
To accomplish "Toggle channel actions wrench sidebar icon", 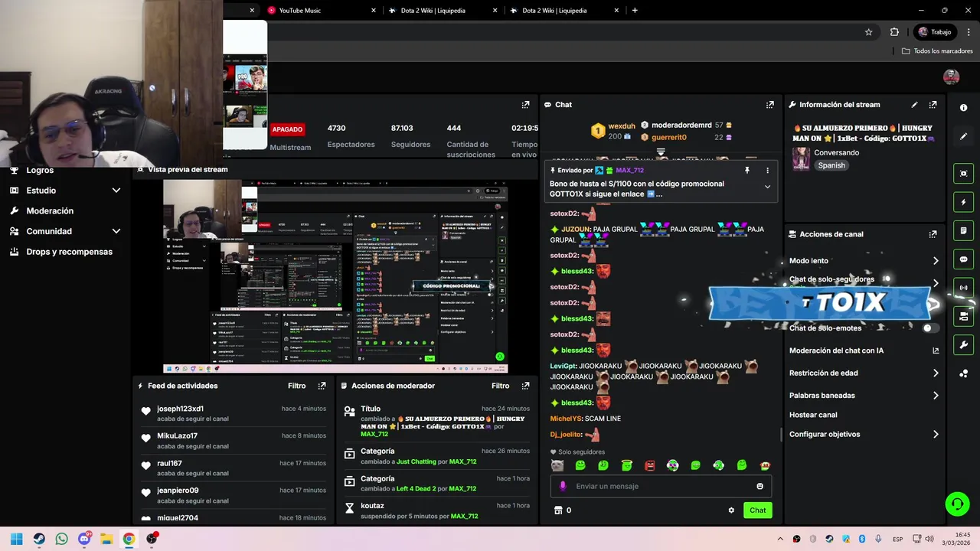I will (x=963, y=344).
